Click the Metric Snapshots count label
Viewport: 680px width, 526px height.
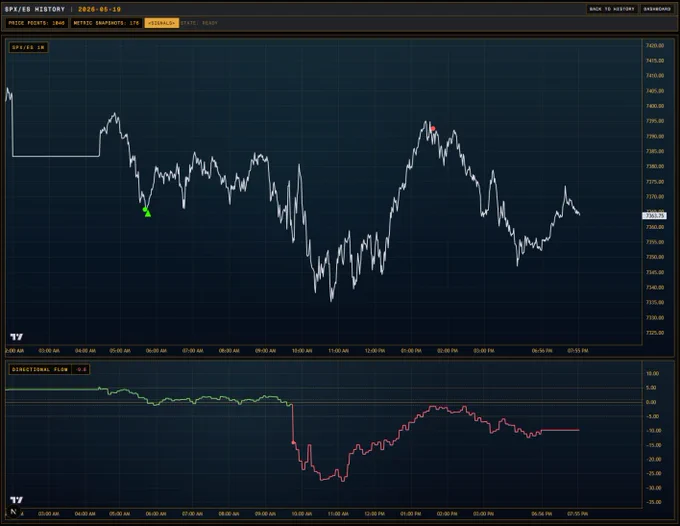point(106,23)
